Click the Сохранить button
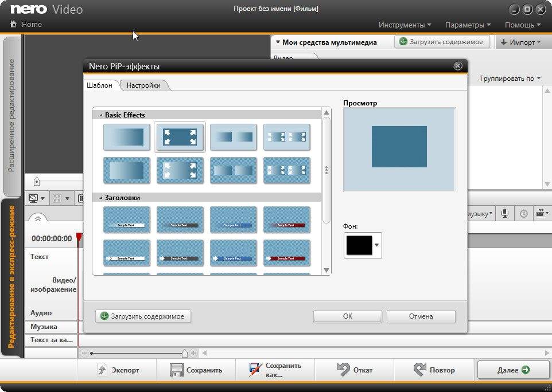The height and width of the screenshot is (392, 552). 196,370
